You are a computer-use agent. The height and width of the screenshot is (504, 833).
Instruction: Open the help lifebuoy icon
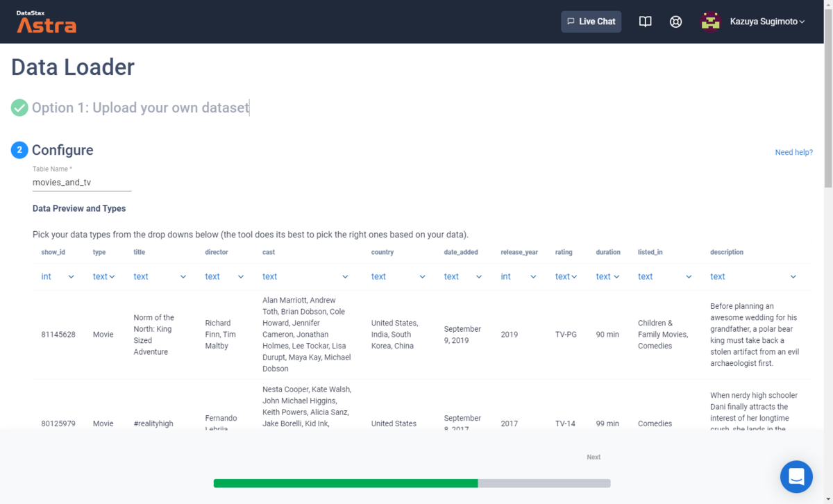tap(675, 22)
